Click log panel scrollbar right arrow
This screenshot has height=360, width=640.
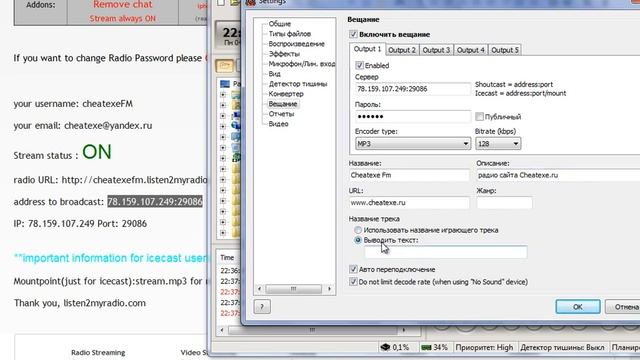(x=404, y=329)
